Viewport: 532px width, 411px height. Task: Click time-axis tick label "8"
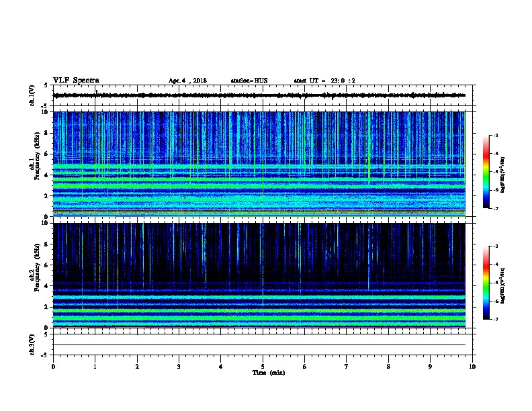tap(388, 367)
